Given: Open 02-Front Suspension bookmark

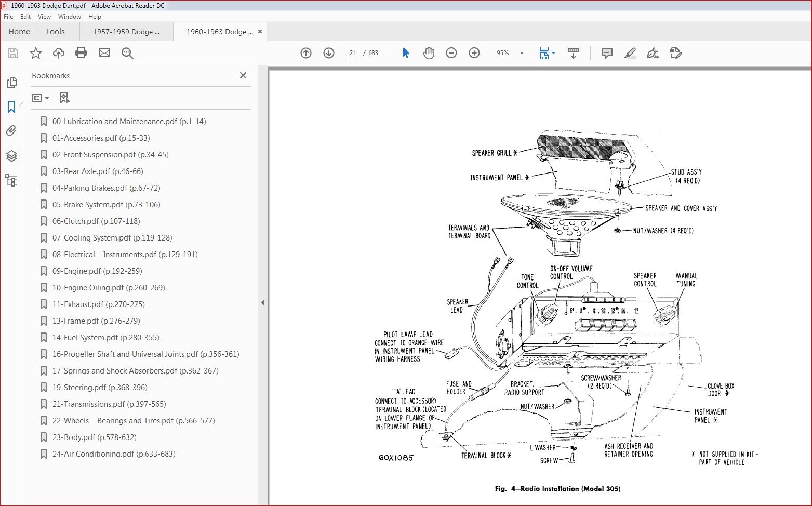Looking at the screenshot, I should click(110, 155).
